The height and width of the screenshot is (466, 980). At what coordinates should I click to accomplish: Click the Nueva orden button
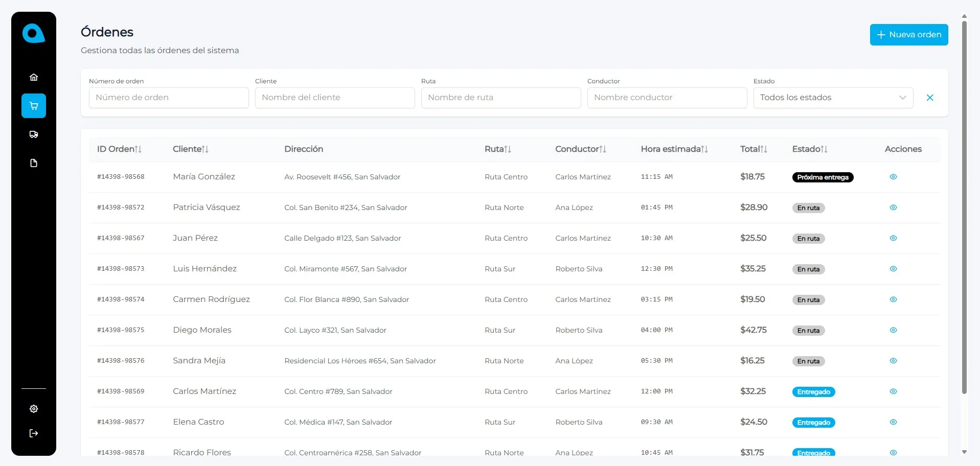(908, 35)
